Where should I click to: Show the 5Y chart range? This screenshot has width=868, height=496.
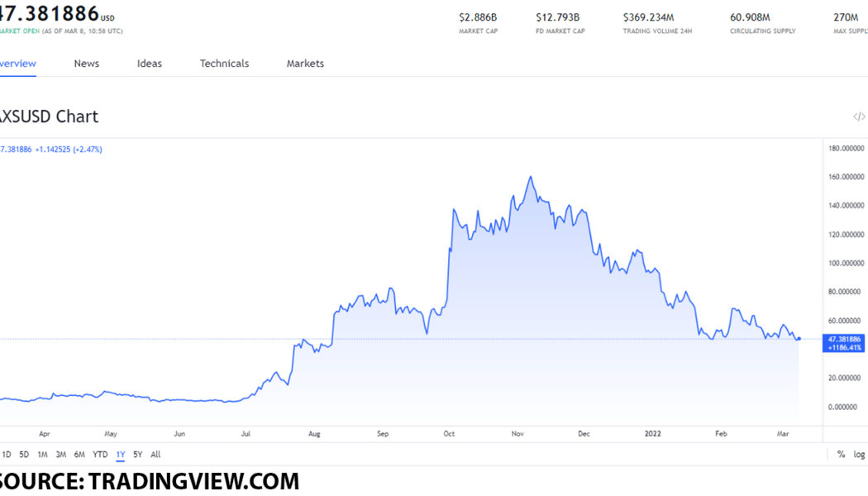[138, 455]
